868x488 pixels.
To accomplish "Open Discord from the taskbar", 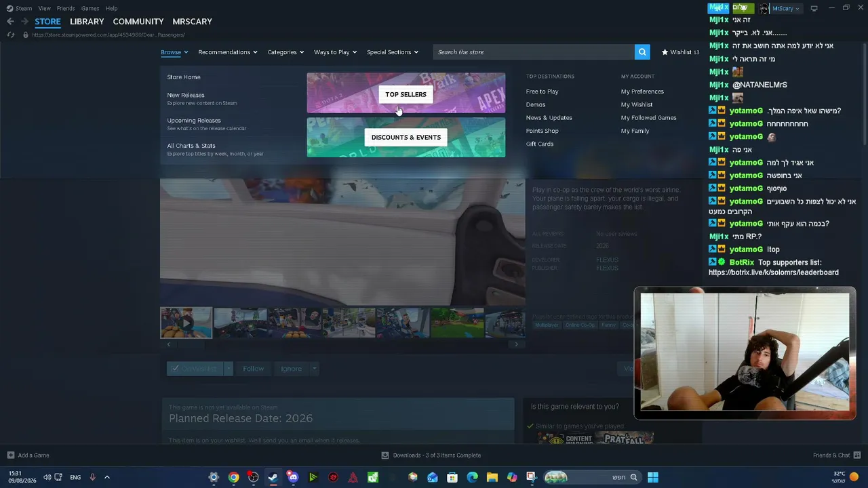I will [x=293, y=477].
